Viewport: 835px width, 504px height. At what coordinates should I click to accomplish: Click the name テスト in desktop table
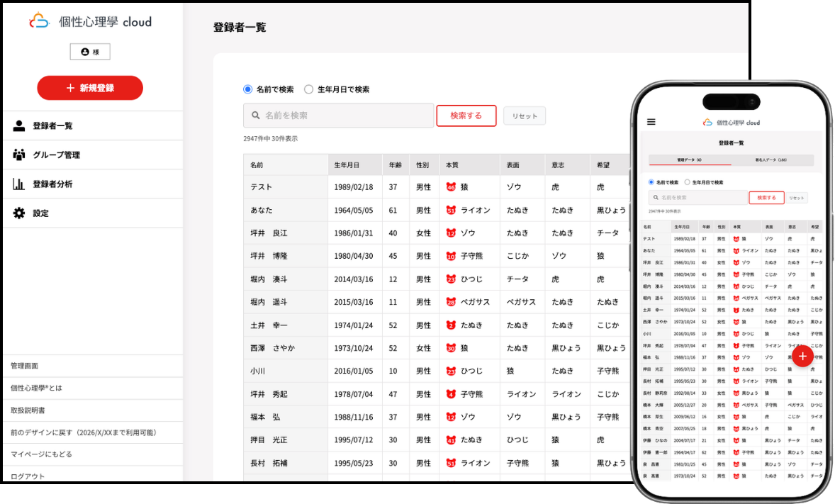[261, 187]
